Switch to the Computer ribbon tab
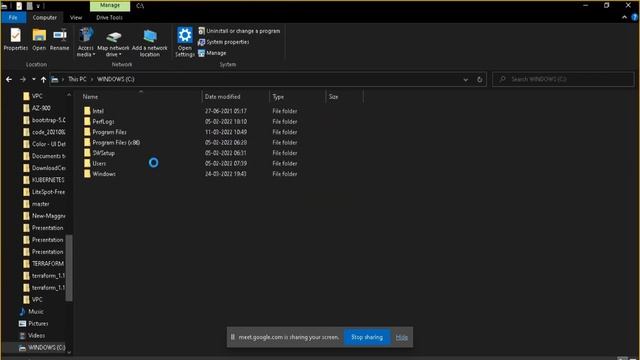Screen dimensions: 640x360 click(44, 18)
